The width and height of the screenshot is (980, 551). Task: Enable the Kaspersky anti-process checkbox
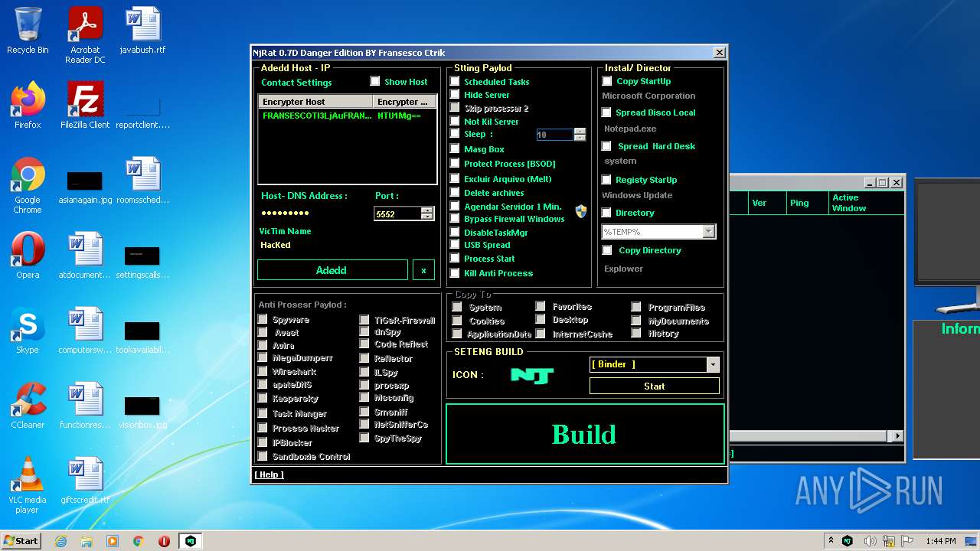point(263,398)
